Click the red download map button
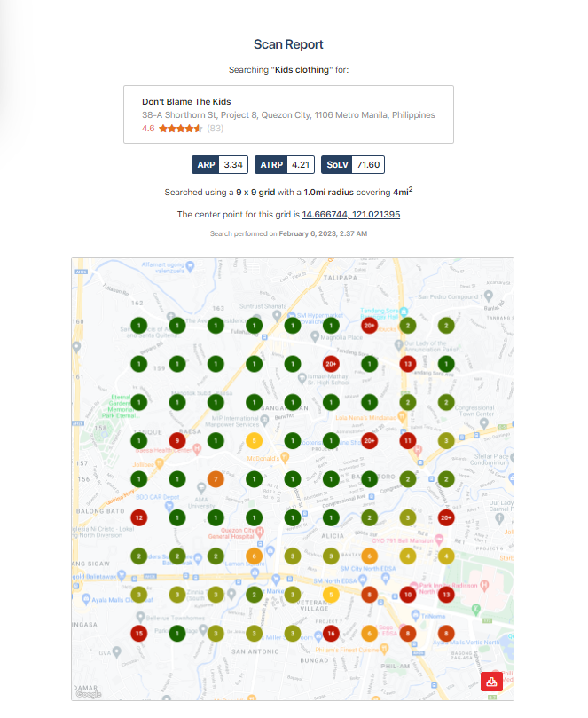This screenshot has height=718, width=588. (491, 682)
